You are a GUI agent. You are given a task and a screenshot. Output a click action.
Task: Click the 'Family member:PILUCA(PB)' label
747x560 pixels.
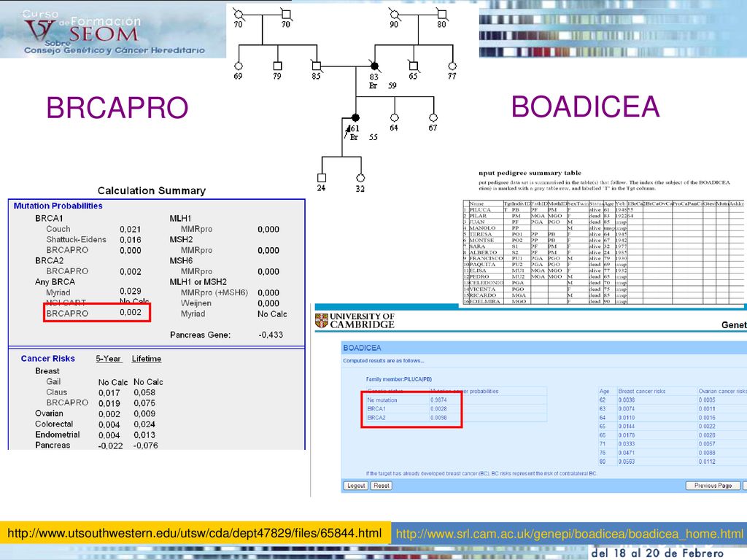coord(399,379)
